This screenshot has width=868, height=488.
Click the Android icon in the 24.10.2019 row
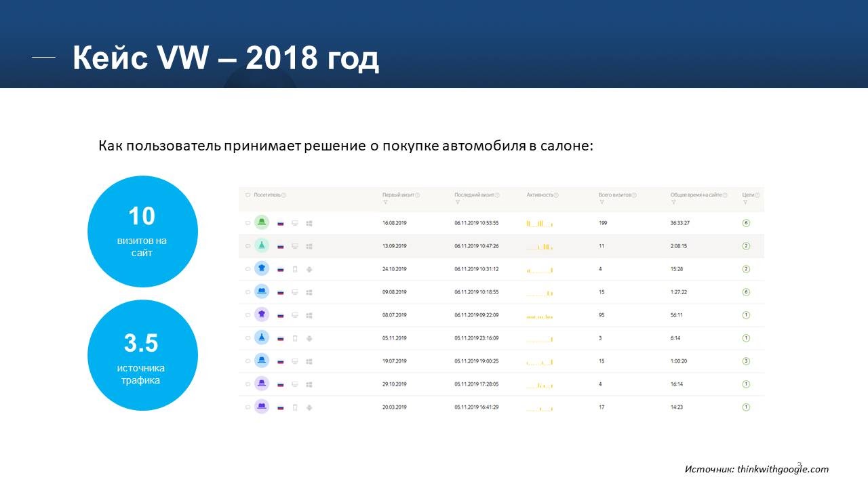pos(309,269)
